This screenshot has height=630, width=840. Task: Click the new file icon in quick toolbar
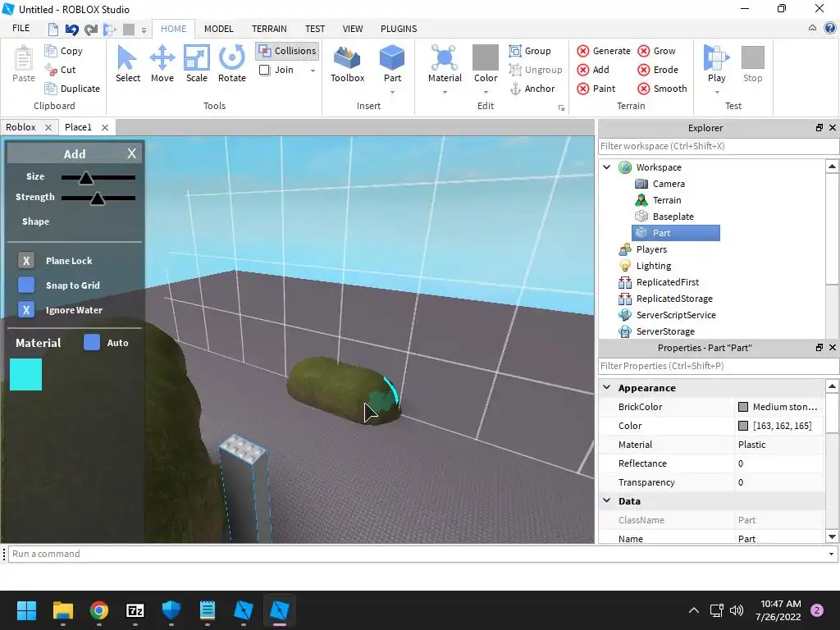point(52,29)
